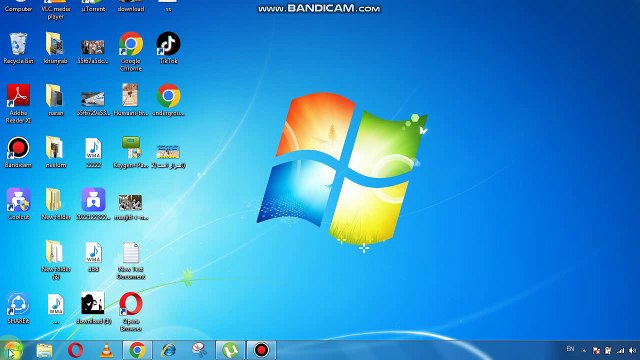
Task: Open Windows Explorer from the taskbar
Action: click(44, 350)
